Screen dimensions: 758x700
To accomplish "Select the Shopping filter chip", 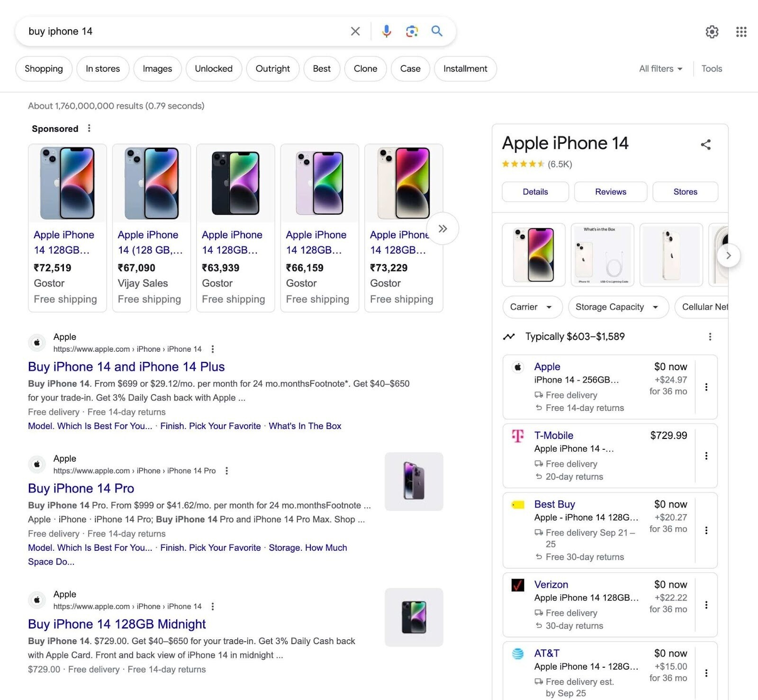I will click(x=44, y=69).
